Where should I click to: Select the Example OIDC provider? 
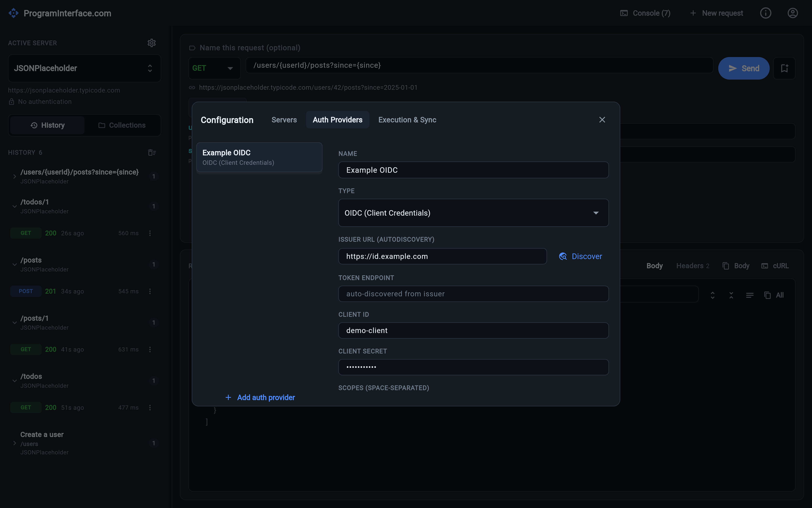[259, 157]
